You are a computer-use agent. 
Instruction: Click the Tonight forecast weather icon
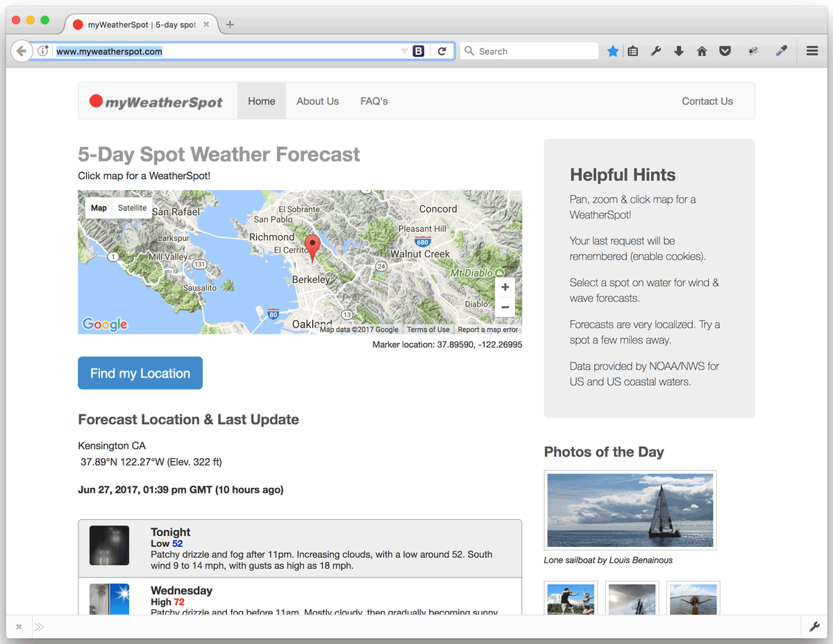tap(110, 545)
